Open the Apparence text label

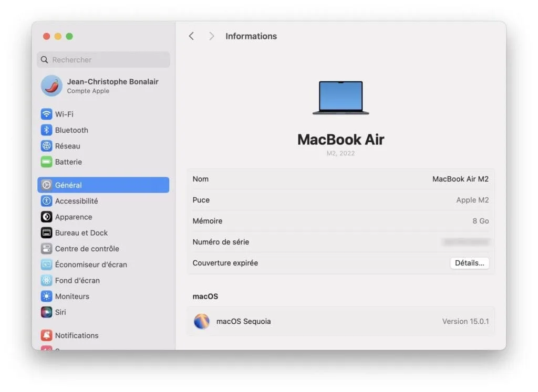(x=74, y=217)
